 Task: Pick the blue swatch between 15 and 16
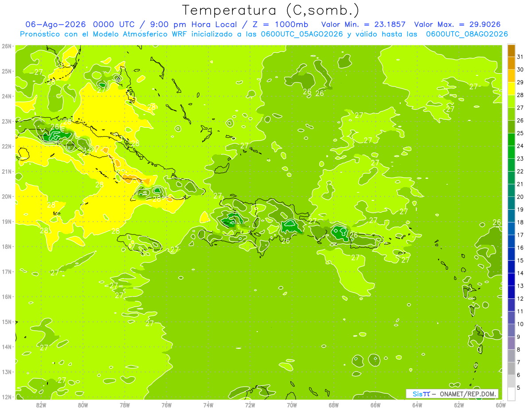pyautogui.click(x=511, y=254)
